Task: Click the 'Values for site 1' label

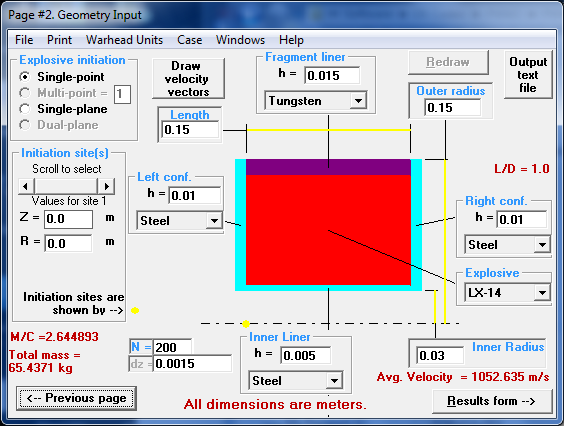Action: click(x=69, y=201)
